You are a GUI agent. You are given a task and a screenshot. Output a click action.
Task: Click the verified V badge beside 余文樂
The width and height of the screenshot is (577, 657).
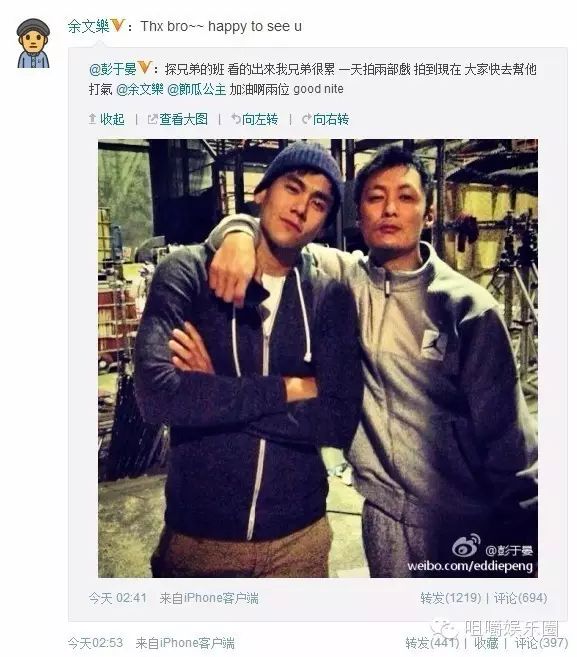click(118, 25)
